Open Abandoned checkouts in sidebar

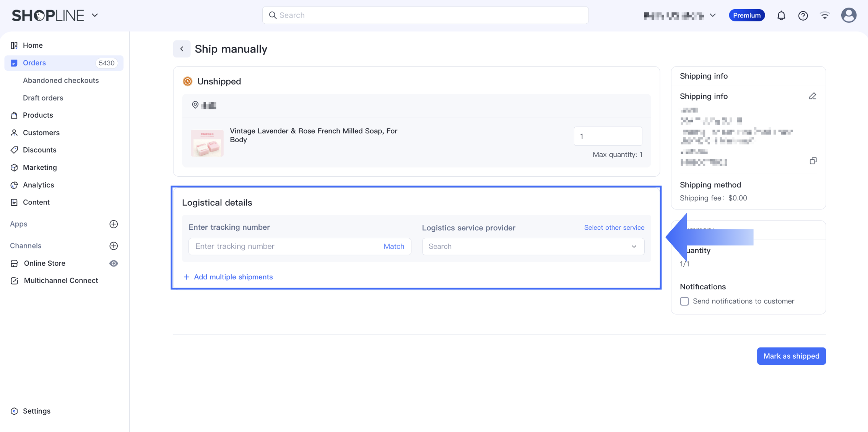61,80
